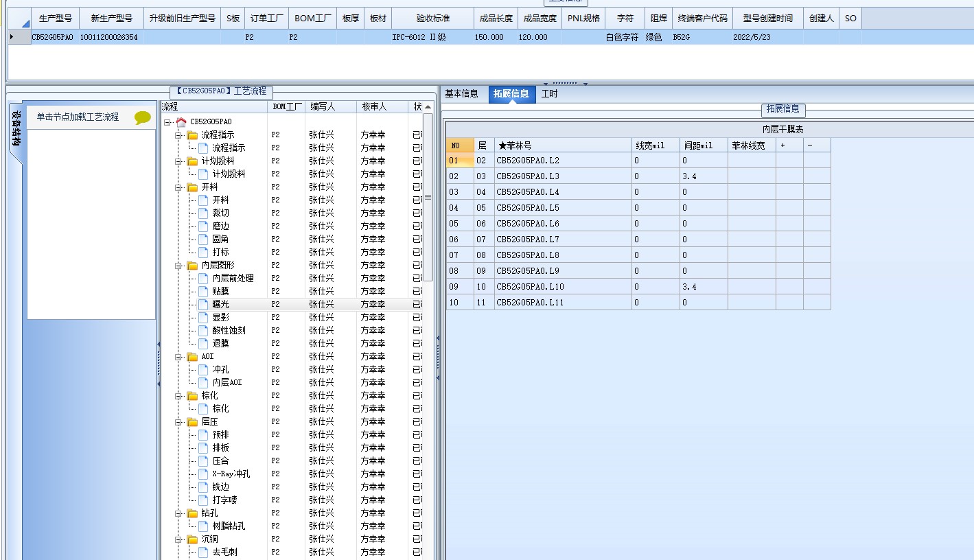Sort by 新生产型号 column header
This screenshot has height=560, width=974.
click(112, 19)
